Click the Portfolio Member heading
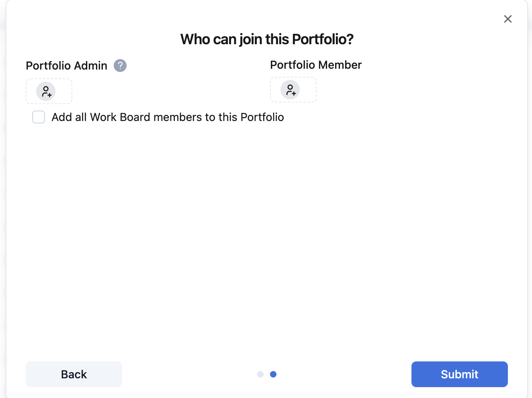The height and width of the screenshot is (398, 532). pos(316,65)
